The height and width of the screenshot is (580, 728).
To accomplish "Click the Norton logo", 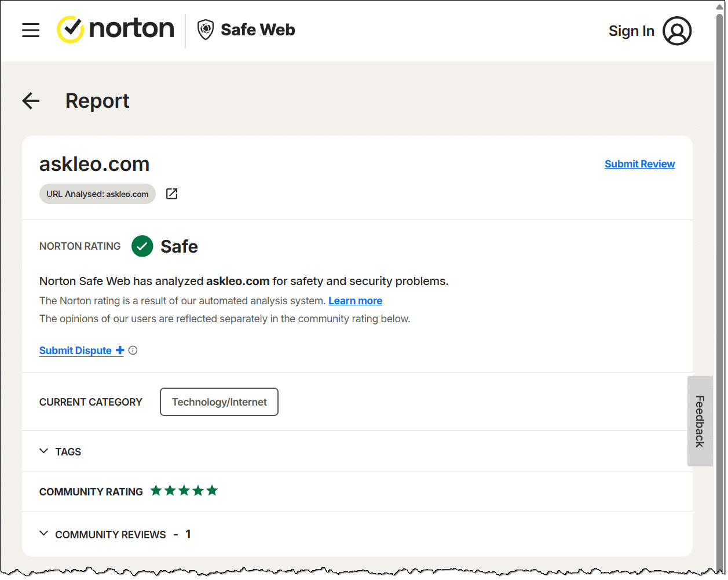I will [115, 30].
